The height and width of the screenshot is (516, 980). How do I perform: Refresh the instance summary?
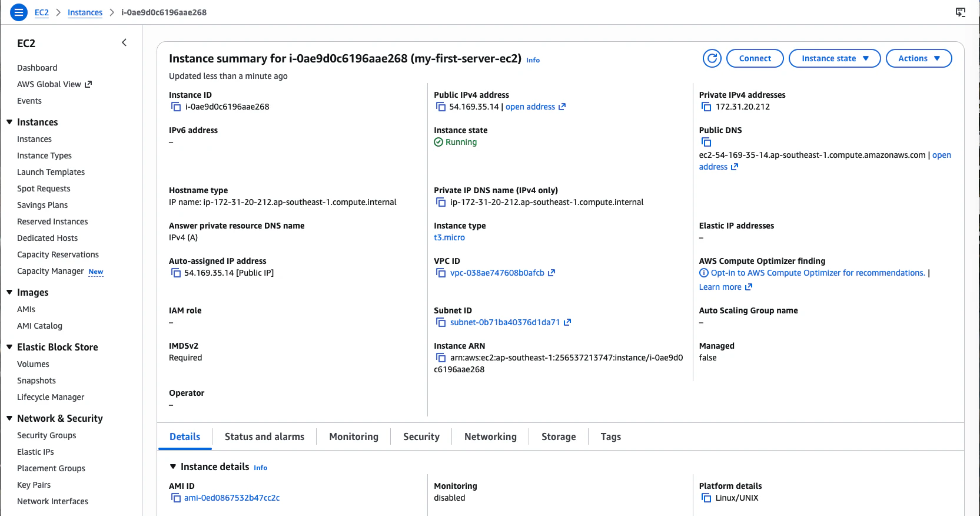[x=712, y=58]
